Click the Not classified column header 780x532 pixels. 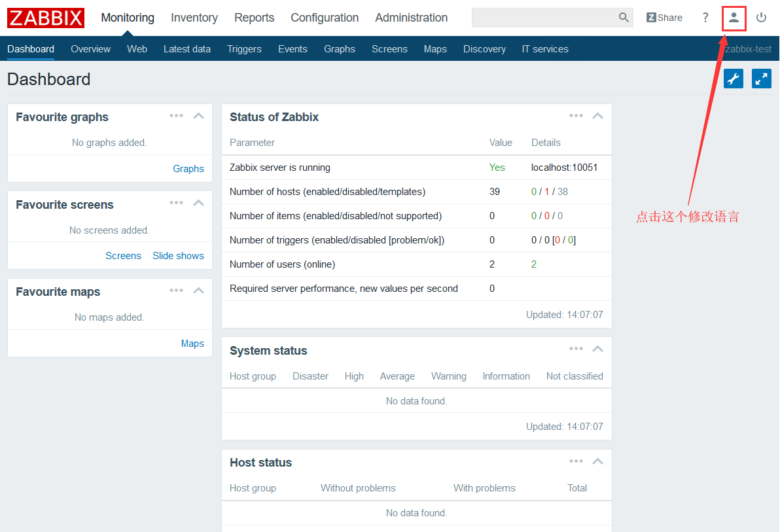(x=575, y=376)
